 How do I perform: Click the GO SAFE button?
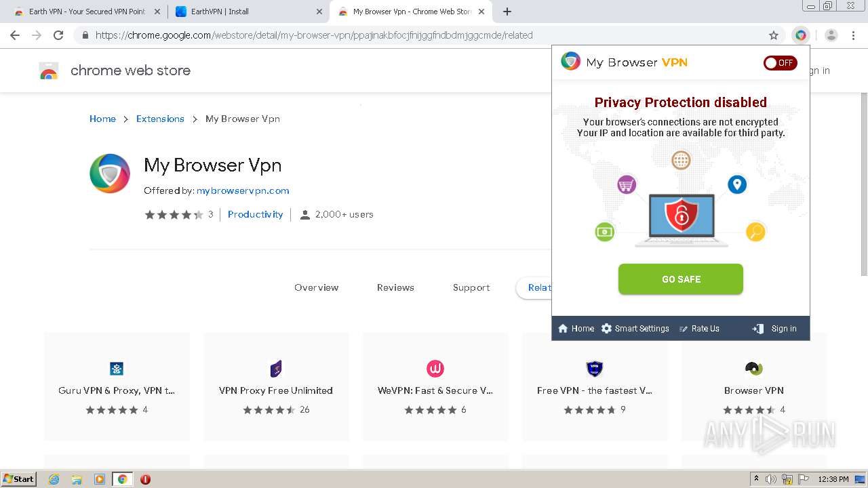681,279
